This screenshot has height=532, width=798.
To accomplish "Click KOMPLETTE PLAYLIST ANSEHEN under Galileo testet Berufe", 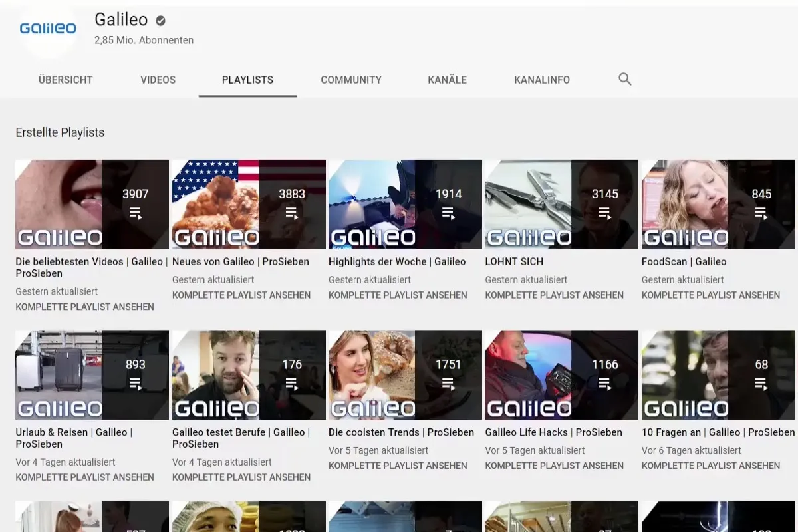I will [241, 477].
